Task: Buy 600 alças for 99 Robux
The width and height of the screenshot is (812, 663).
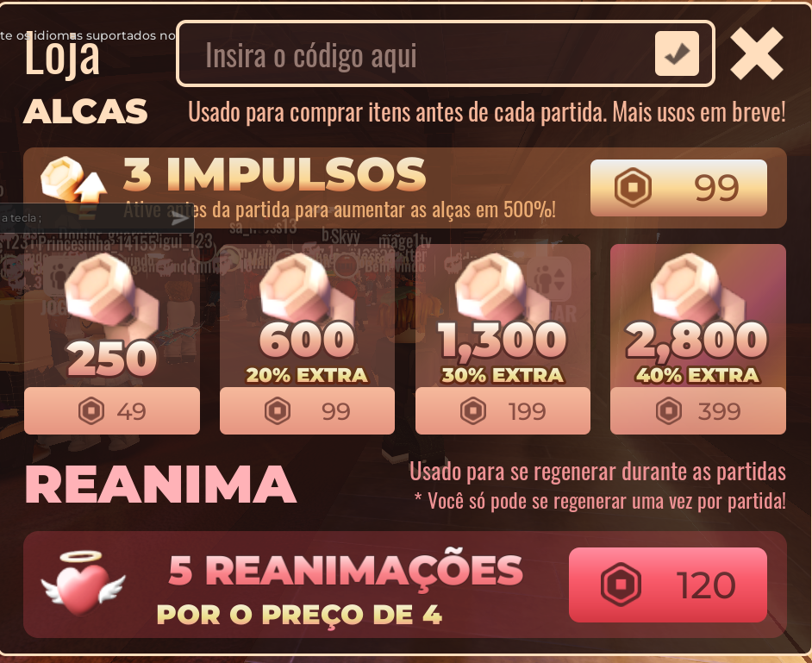Action: coord(307,410)
